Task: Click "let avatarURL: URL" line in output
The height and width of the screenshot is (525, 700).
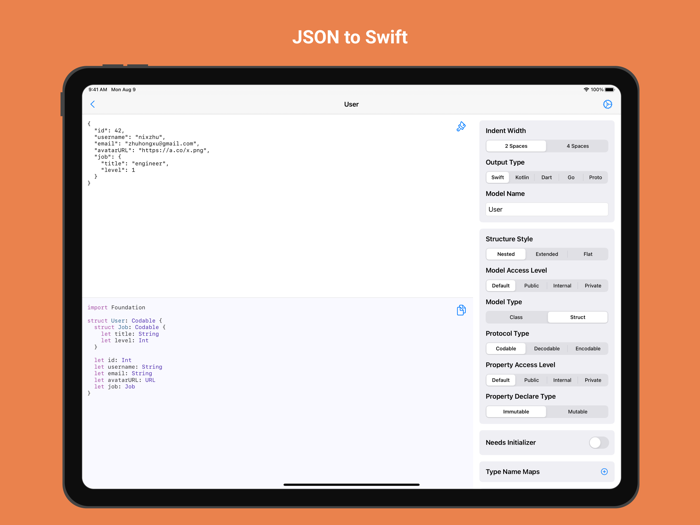Action: [x=125, y=380]
